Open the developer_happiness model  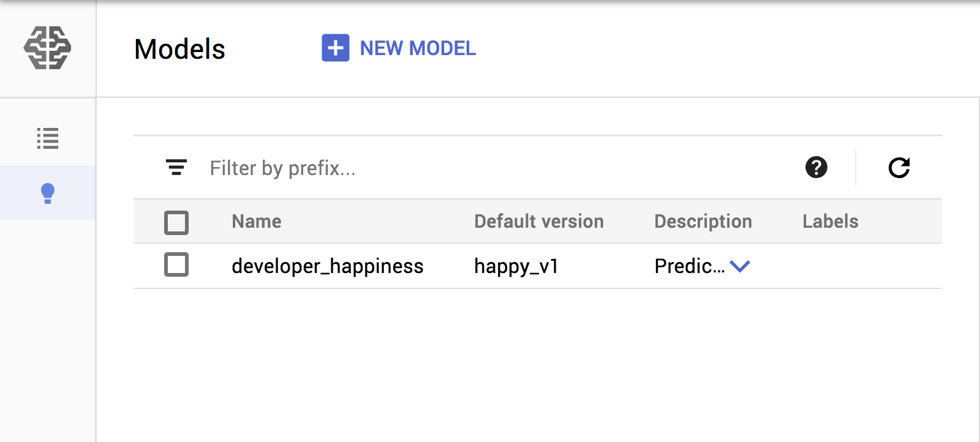(x=327, y=266)
